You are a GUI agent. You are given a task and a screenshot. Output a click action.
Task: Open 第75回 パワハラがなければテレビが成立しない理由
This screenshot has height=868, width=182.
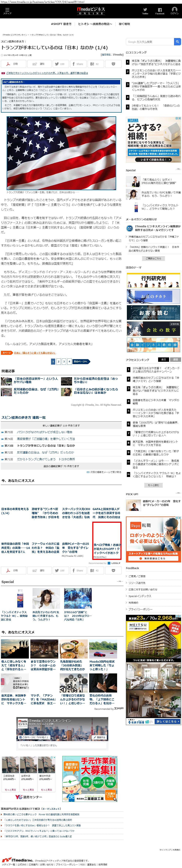[44, 432]
